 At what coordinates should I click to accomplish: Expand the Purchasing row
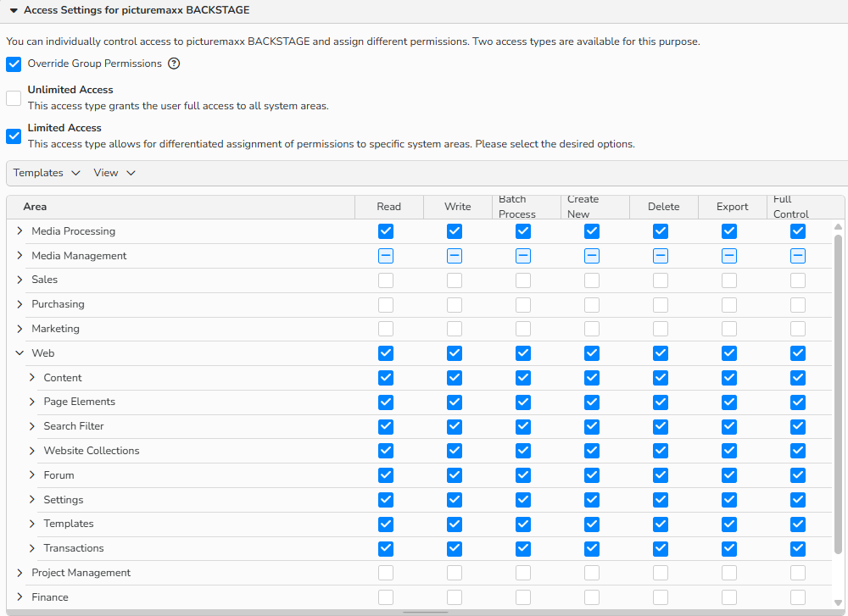click(x=20, y=304)
